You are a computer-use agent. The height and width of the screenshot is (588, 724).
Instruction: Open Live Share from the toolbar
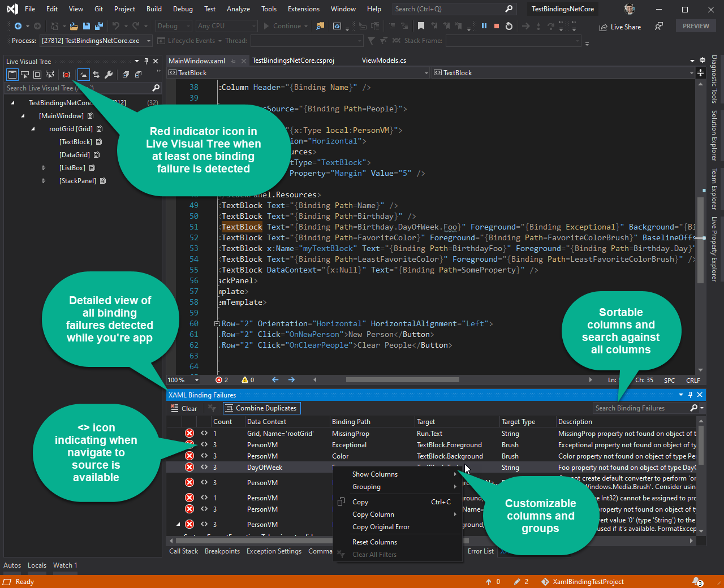[x=619, y=26]
